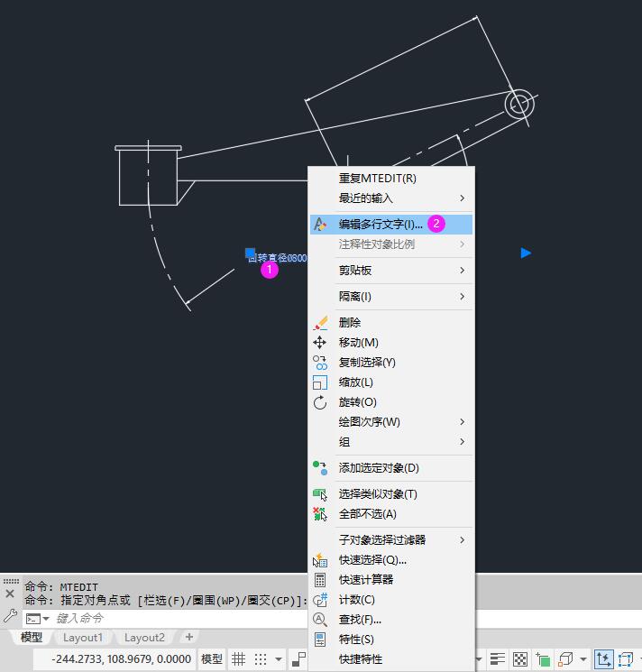Expand the 组 submenu
This screenshot has width=642, height=672.
(x=391, y=442)
